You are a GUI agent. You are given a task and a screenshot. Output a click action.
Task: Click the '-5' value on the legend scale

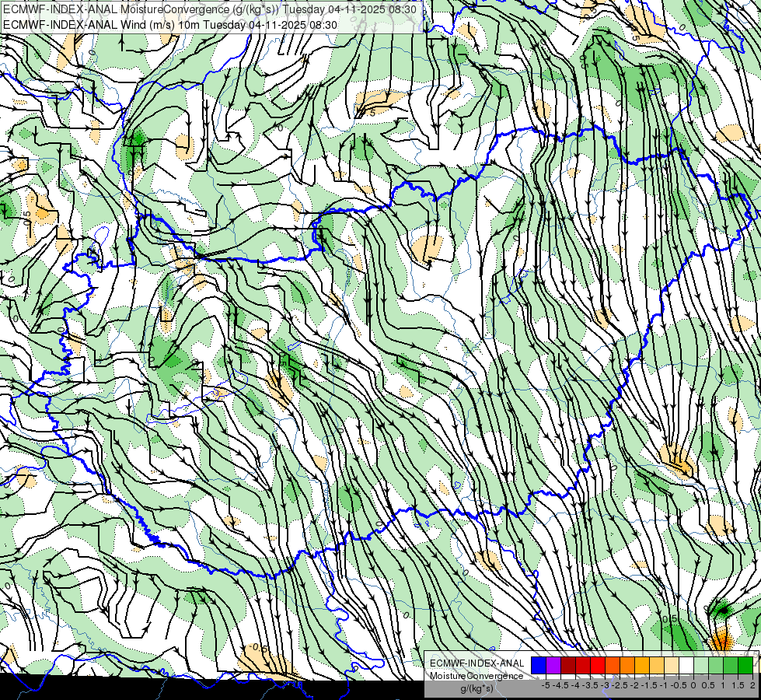pyautogui.click(x=546, y=685)
